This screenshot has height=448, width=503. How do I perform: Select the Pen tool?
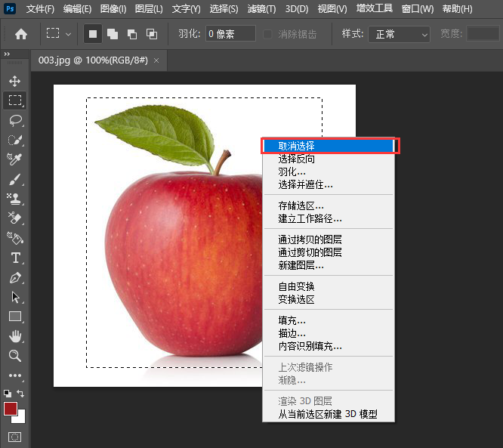[x=15, y=277]
